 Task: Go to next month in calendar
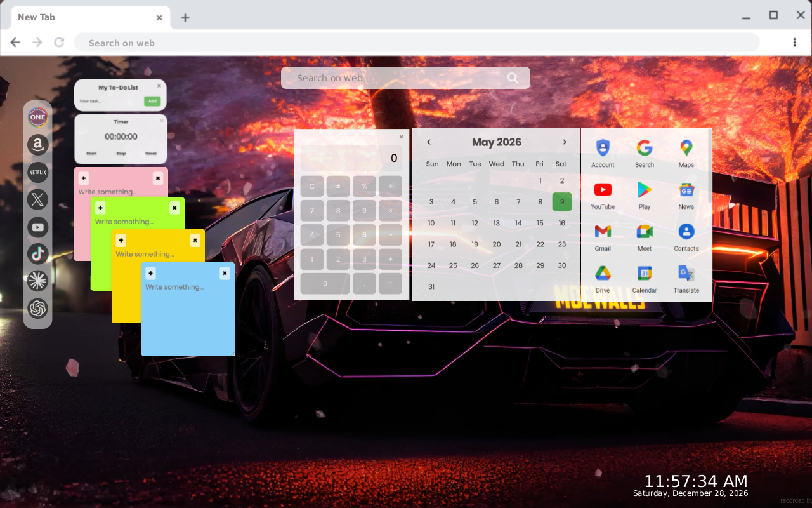(565, 142)
